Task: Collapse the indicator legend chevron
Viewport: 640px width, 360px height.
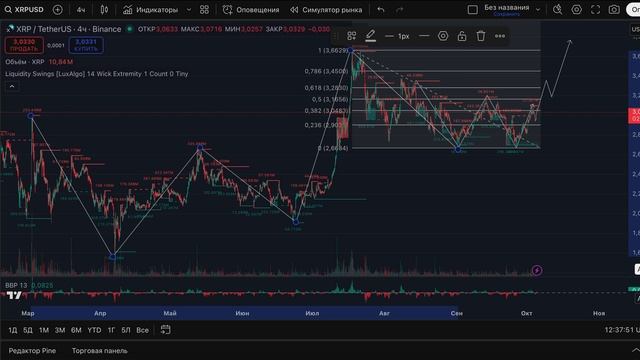Action: point(12,87)
